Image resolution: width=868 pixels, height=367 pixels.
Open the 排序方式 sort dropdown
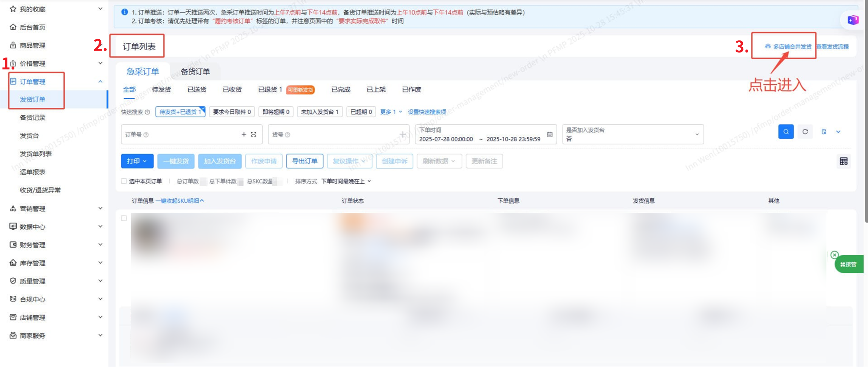click(346, 181)
